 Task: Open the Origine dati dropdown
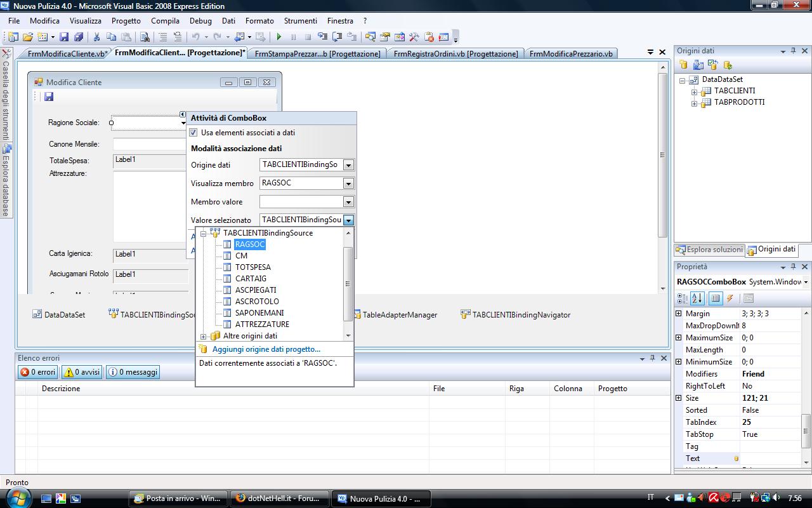coord(348,165)
